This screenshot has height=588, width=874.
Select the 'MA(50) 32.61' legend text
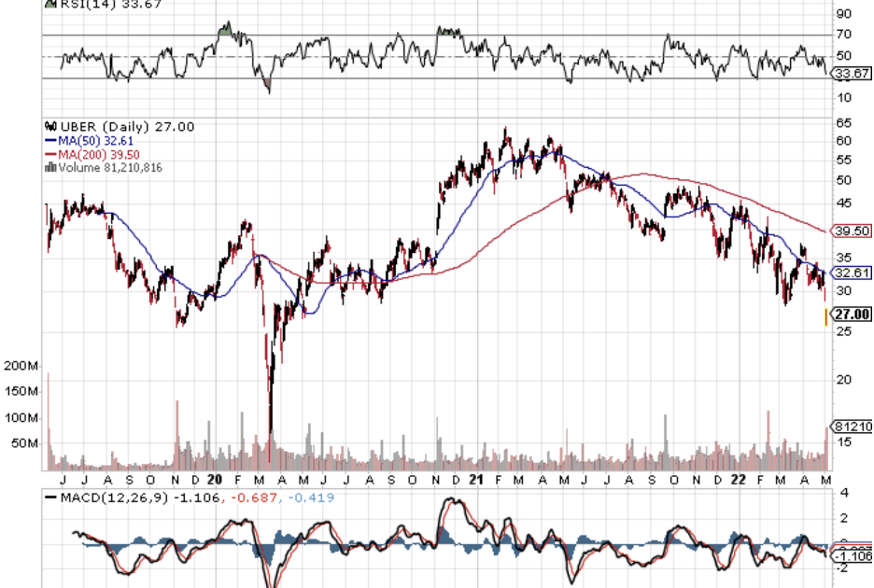(x=96, y=141)
